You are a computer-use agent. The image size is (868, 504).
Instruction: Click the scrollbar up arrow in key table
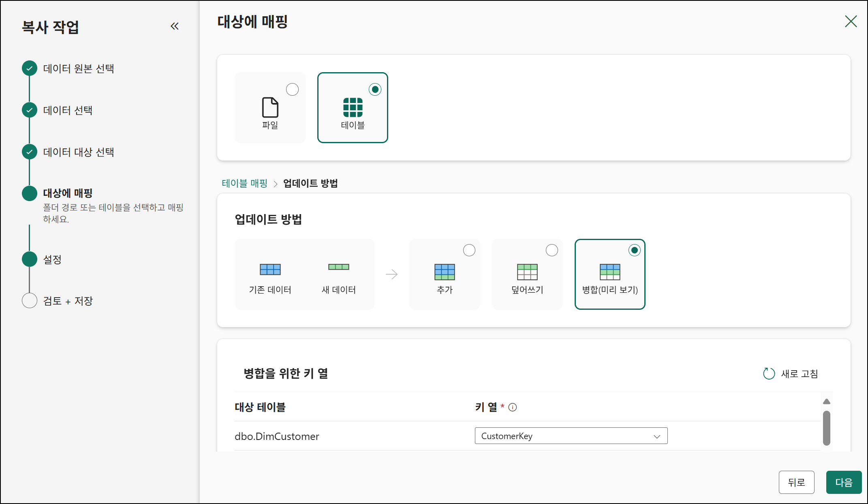827,401
